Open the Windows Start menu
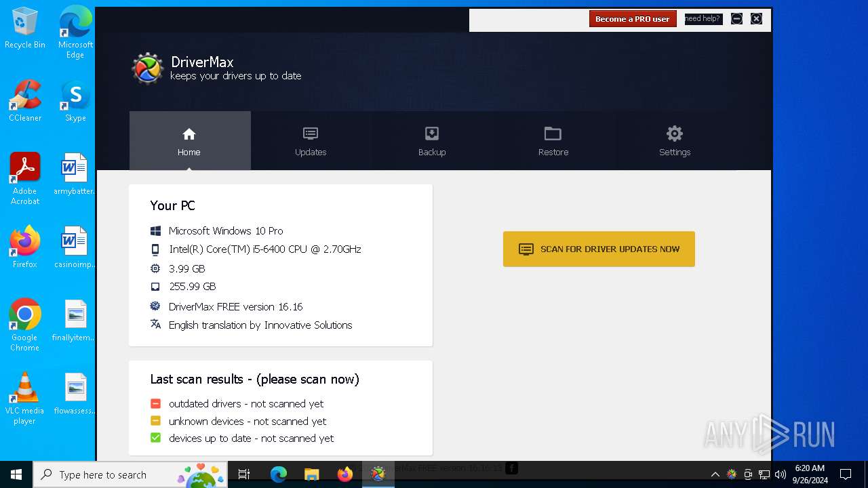Viewport: 868px width, 488px height. tap(16, 474)
